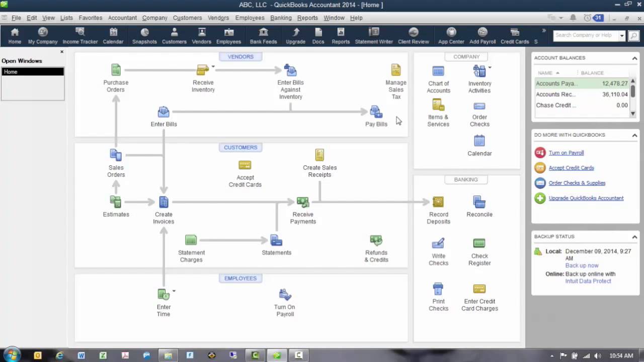Open Snapshots from the icon bar

click(144, 36)
